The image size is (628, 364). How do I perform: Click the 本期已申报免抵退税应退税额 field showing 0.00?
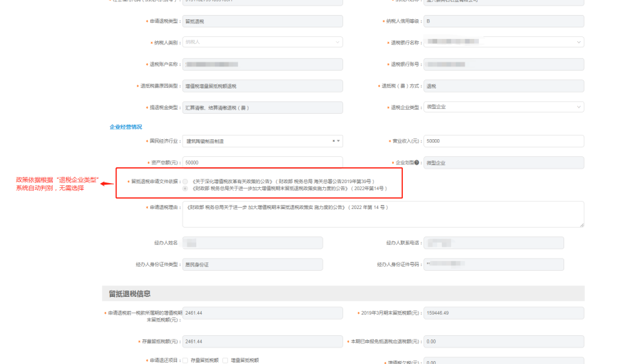click(504, 341)
